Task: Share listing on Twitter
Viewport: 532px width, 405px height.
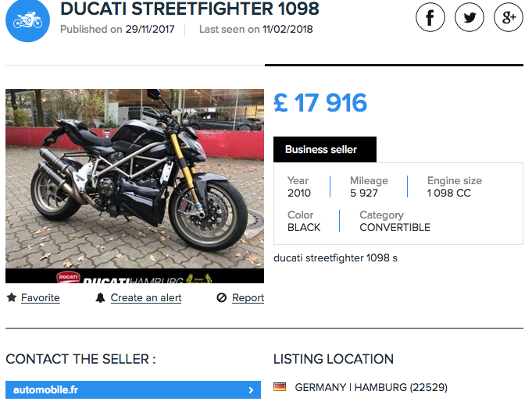Action: pos(470,17)
